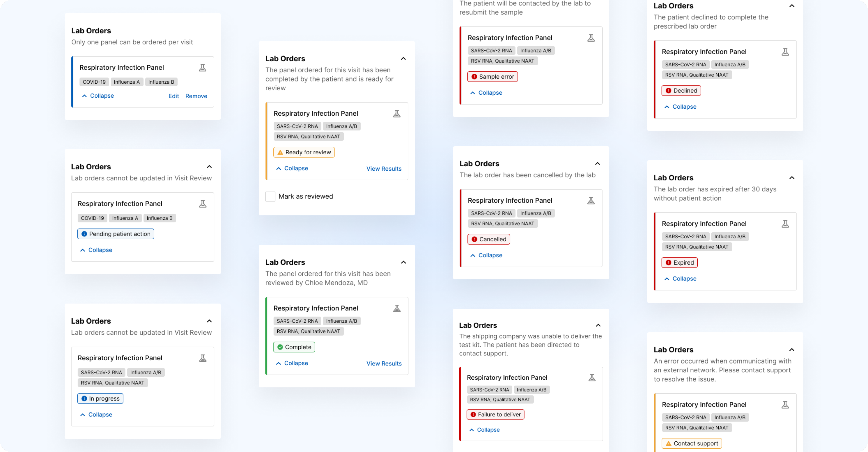Collapse Lab Orders section about shipping company
This screenshot has height=452, width=868.
[598, 325]
